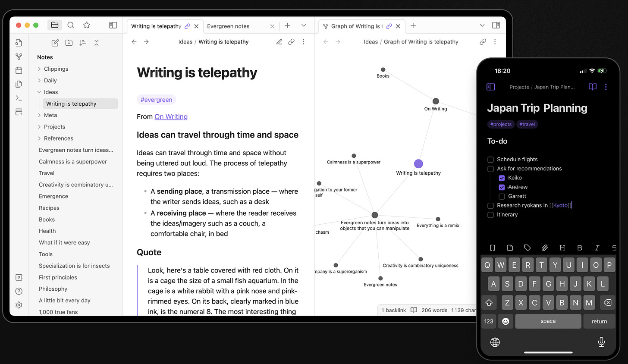This screenshot has width=628, height=364.
Task: Apply bold with phone toolbar B icon
Action: coord(580,248)
